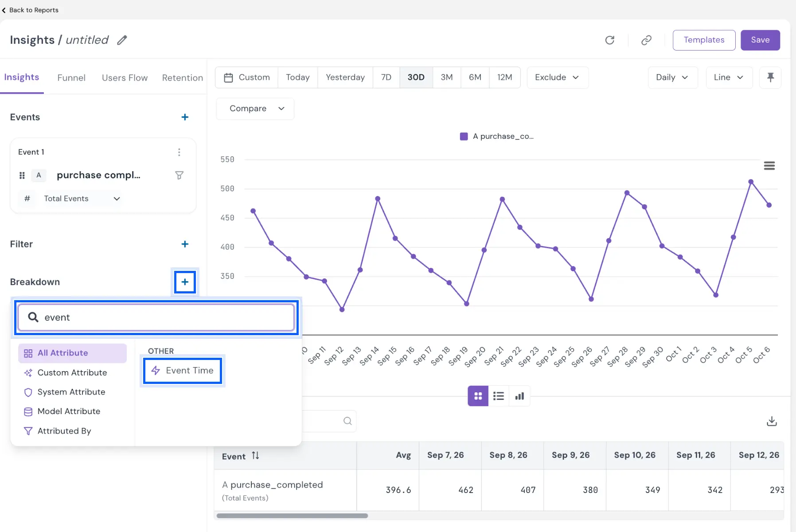Click the table search magnifier icon

pos(347,421)
